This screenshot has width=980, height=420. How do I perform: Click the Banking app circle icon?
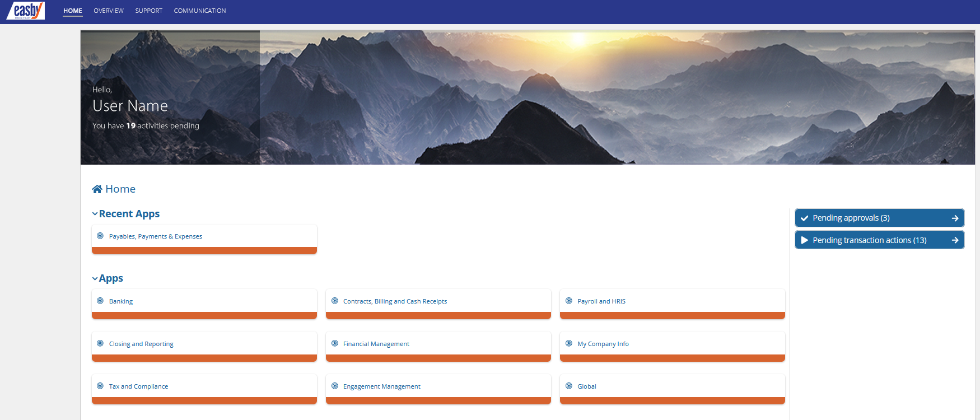pyautogui.click(x=100, y=301)
